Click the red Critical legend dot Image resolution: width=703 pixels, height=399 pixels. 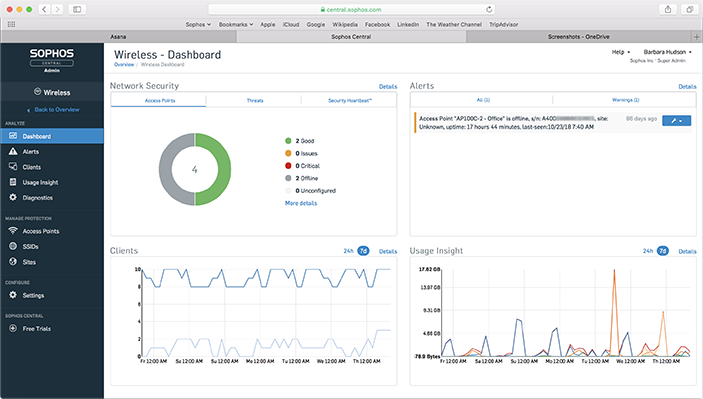click(288, 166)
